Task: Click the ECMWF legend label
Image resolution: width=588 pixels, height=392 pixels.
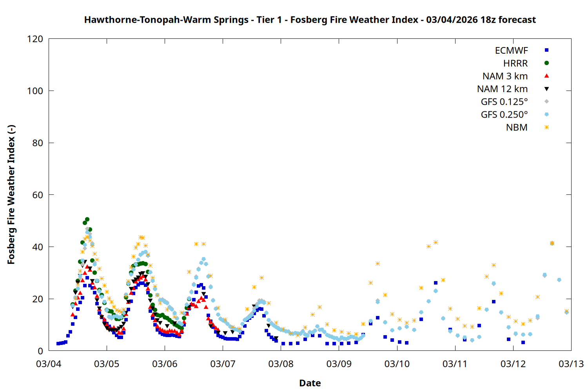Action: pos(511,51)
